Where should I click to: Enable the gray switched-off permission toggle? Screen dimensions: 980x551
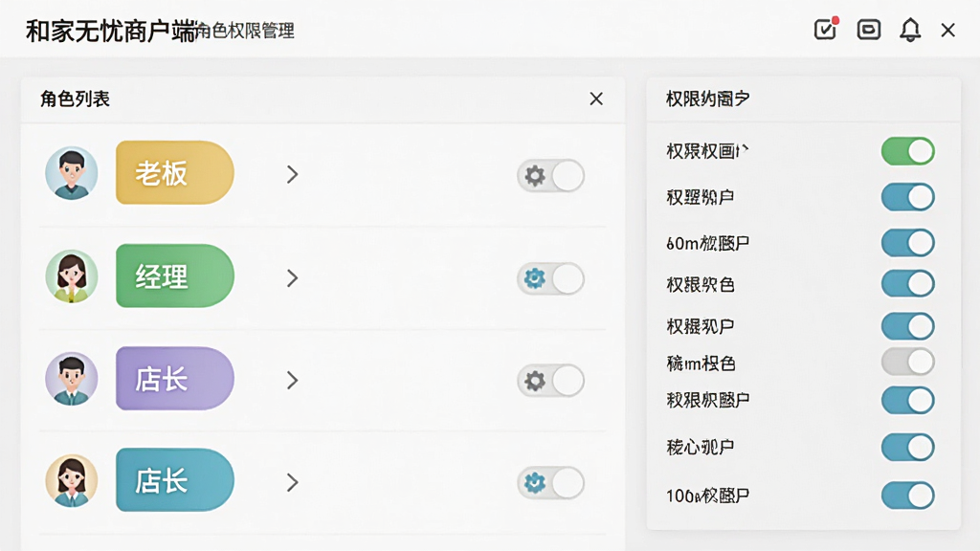pos(908,362)
